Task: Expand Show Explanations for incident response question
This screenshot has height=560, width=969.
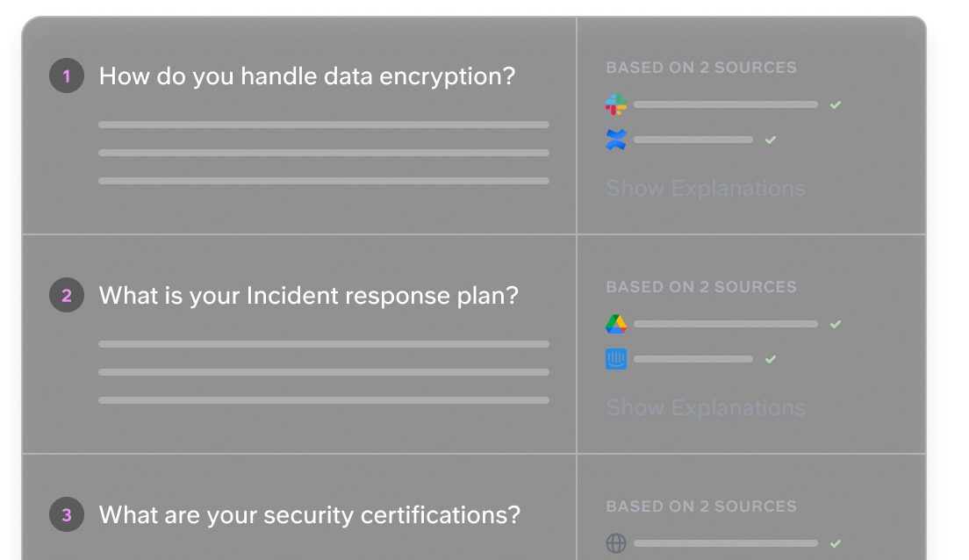Action: [705, 408]
